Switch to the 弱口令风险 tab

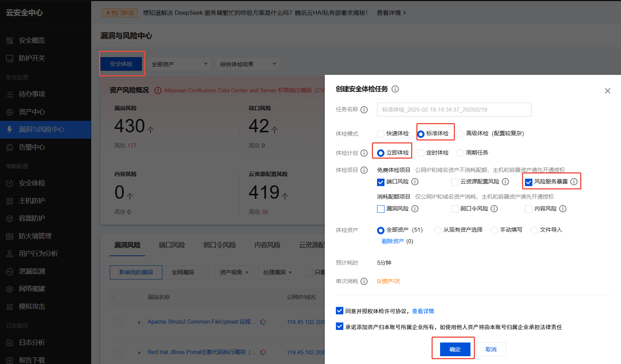pyautogui.click(x=219, y=245)
